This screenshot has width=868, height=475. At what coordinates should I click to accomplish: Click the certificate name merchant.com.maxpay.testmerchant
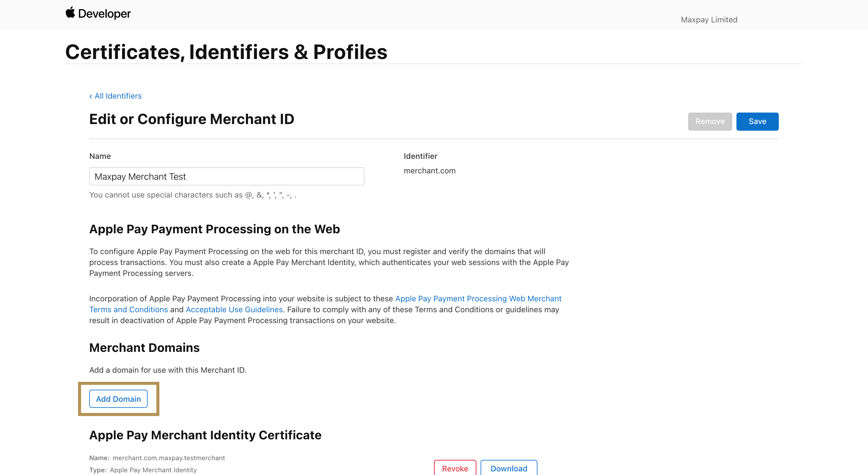click(168, 458)
